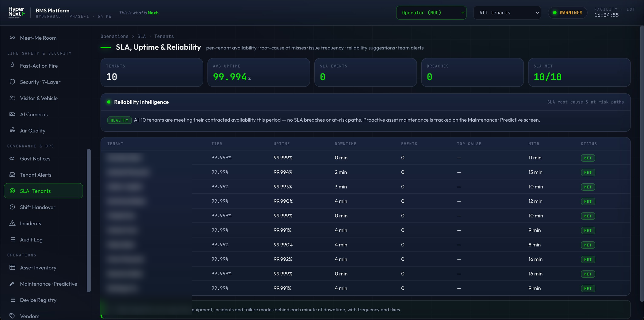Click the Tenants breadcrumb item
Viewport: 644px width, 320px height.
click(x=164, y=36)
